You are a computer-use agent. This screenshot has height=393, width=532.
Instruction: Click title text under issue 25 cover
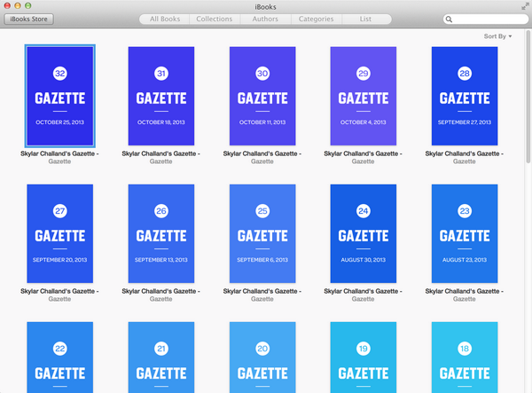[262, 291]
